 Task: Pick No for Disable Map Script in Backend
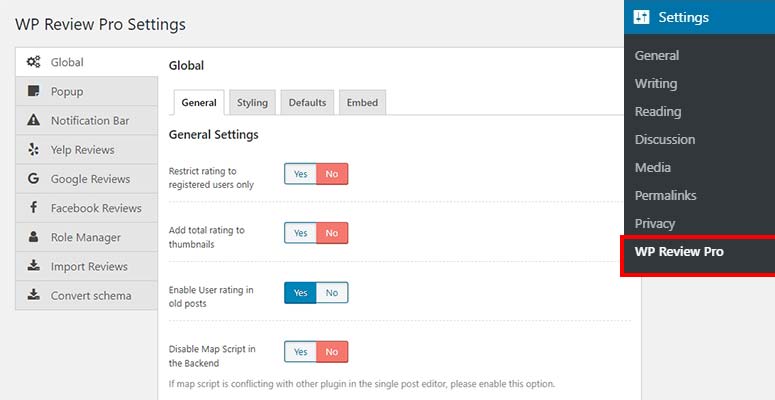tap(332, 352)
